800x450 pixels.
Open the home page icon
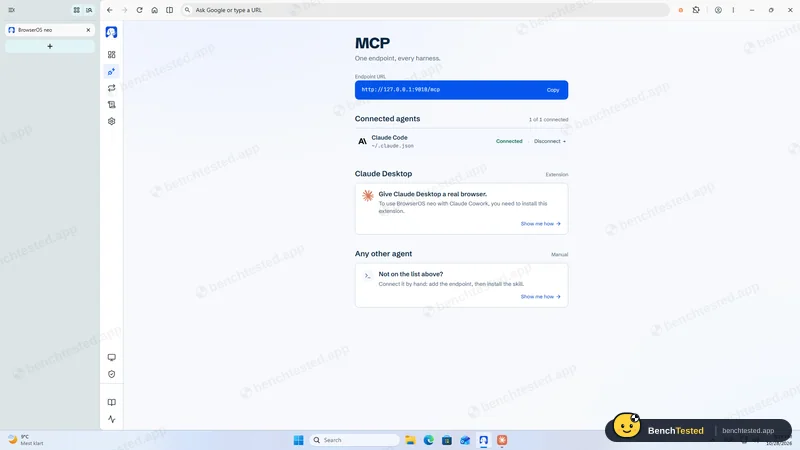point(155,10)
